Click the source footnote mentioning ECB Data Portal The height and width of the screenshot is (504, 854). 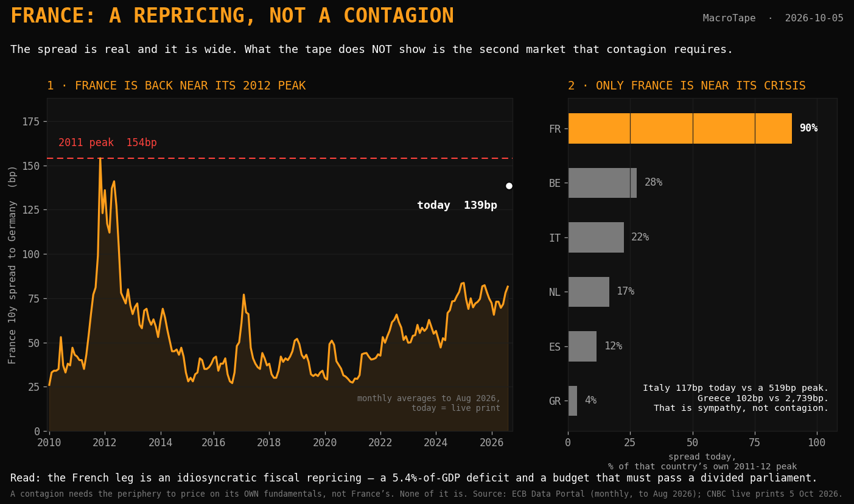pos(426,494)
